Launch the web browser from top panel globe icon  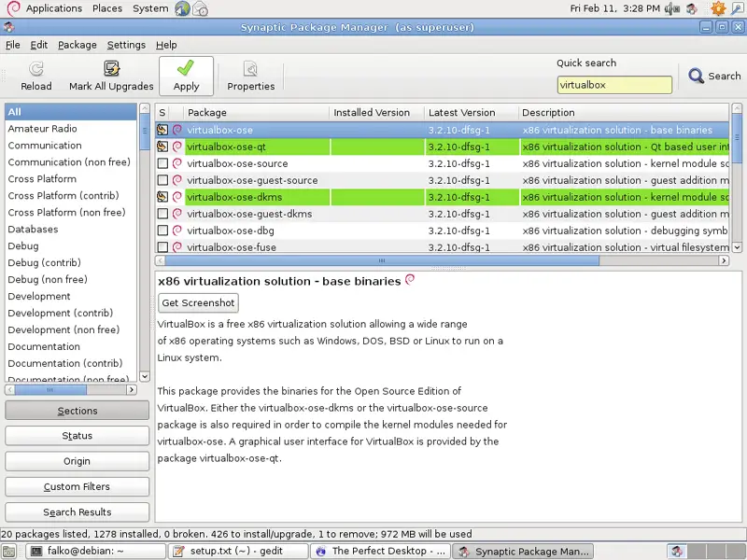[x=182, y=8]
